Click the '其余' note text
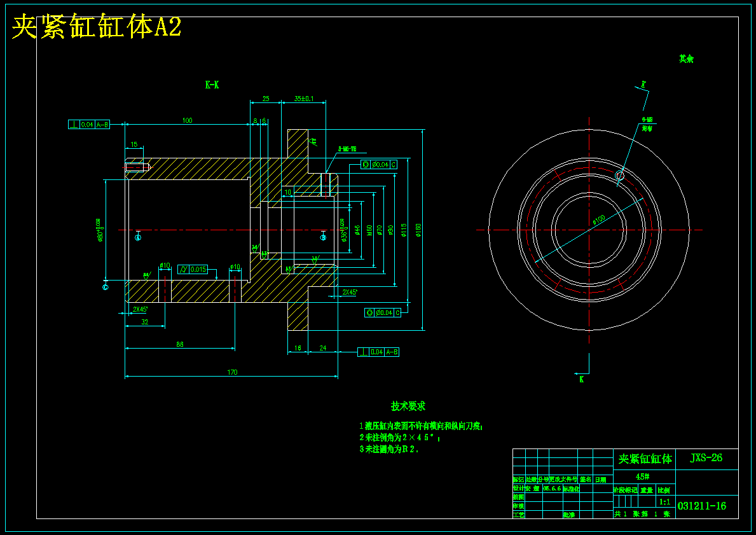 point(686,59)
